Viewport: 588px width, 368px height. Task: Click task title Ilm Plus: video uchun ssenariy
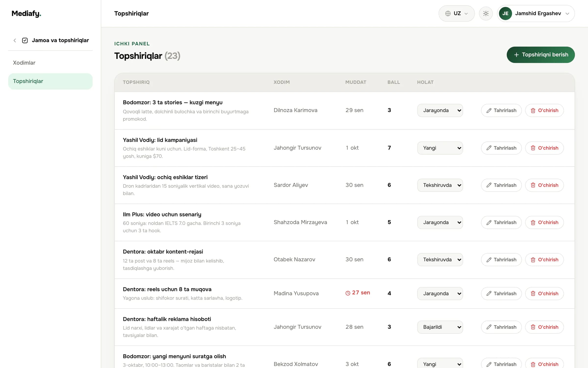(x=162, y=214)
